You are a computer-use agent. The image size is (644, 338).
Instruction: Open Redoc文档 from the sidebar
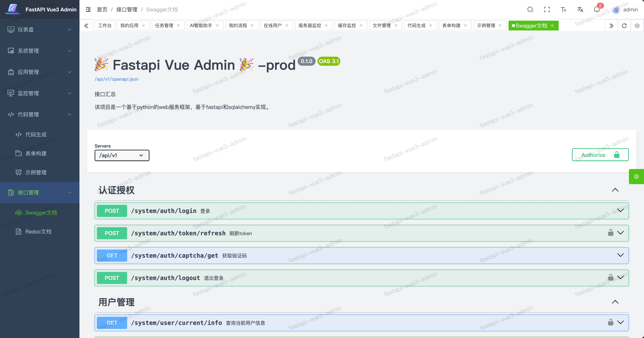(40, 232)
